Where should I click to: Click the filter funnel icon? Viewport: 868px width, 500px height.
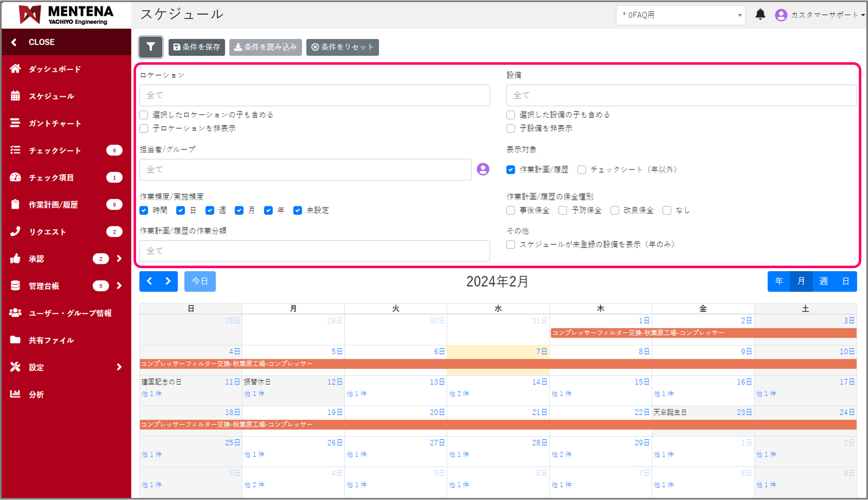150,47
